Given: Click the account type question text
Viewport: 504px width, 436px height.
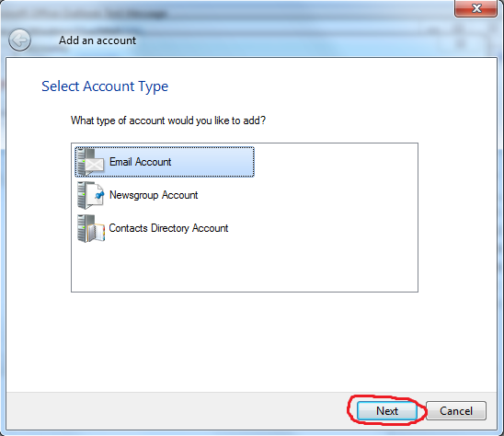Looking at the screenshot, I should click(x=168, y=120).
